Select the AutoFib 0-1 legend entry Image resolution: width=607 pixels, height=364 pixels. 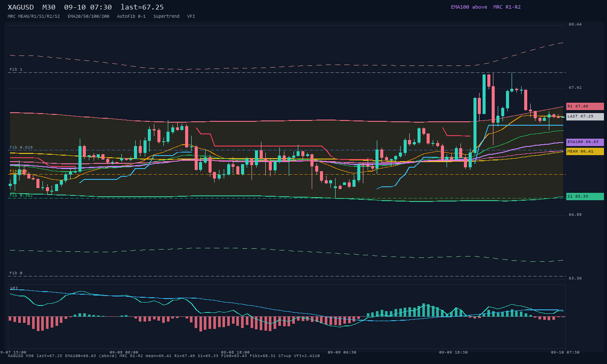pos(131,16)
